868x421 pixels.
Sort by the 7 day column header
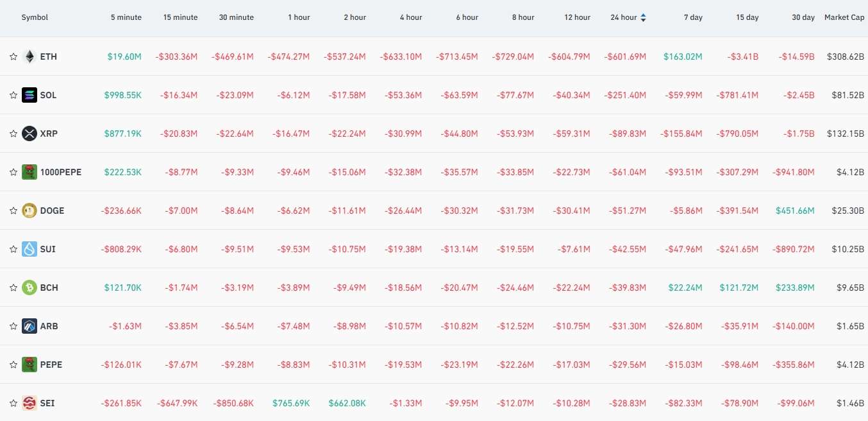tap(693, 17)
